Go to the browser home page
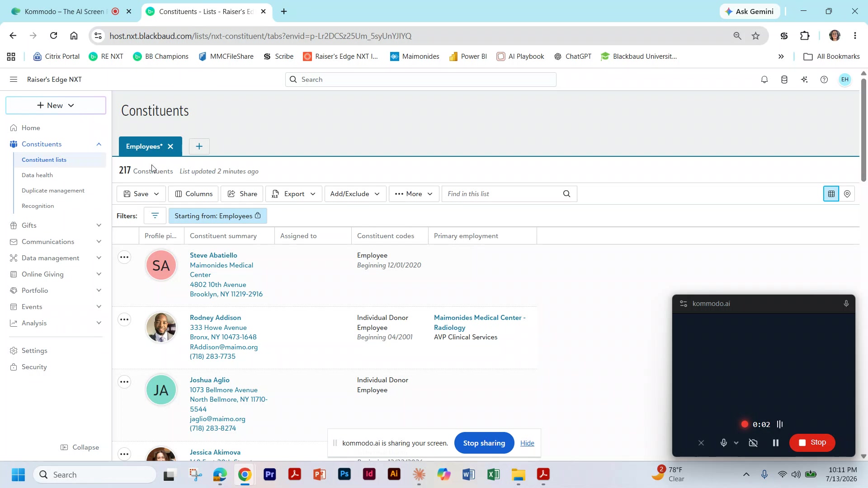 [x=74, y=36]
